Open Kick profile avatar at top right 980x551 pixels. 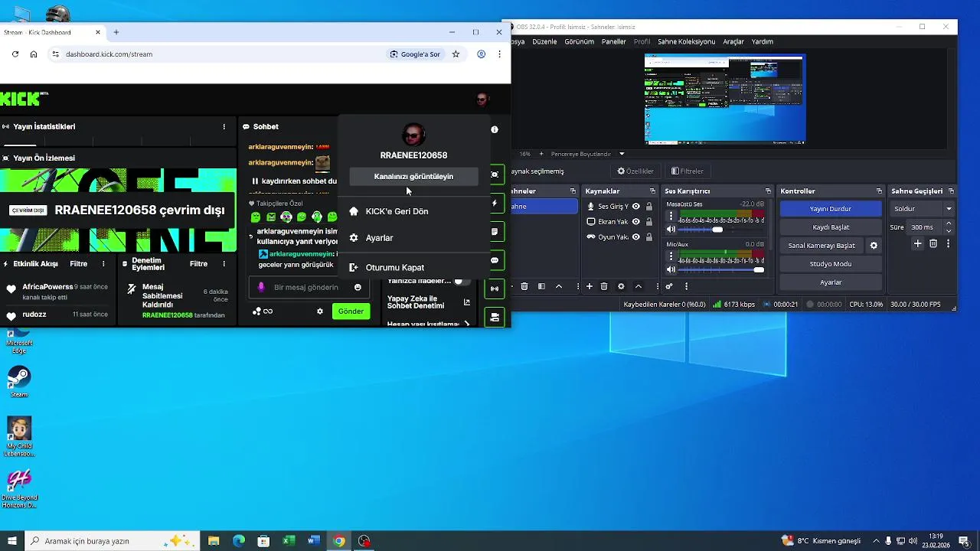click(x=482, y=99)
